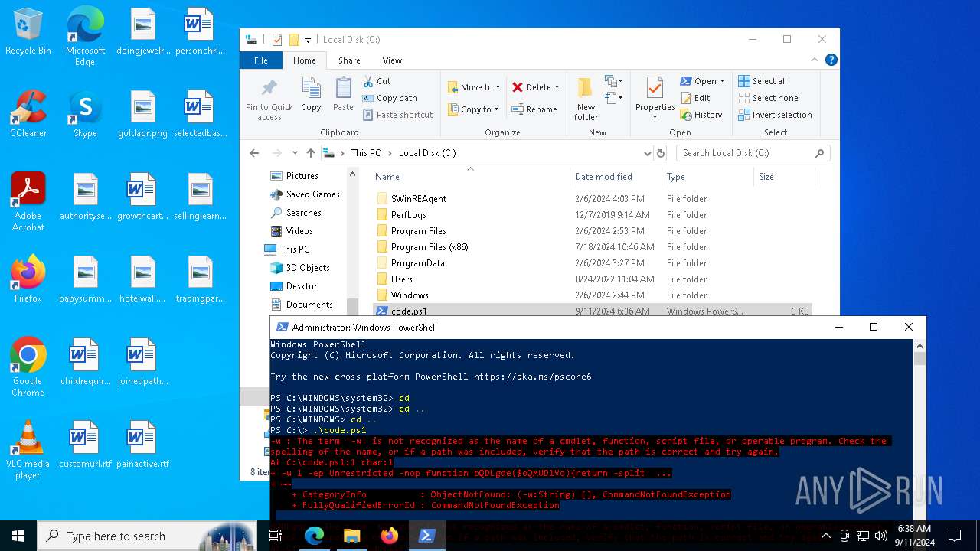Go up one folder level arrow
Screen dimensions: 980x551
point(310,153)
